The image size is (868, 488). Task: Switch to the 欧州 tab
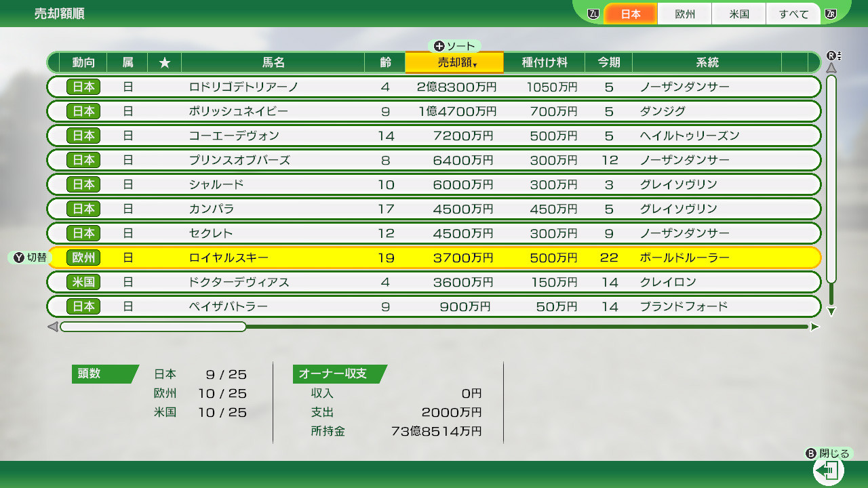pyautogui.click(x=685, y=14)
